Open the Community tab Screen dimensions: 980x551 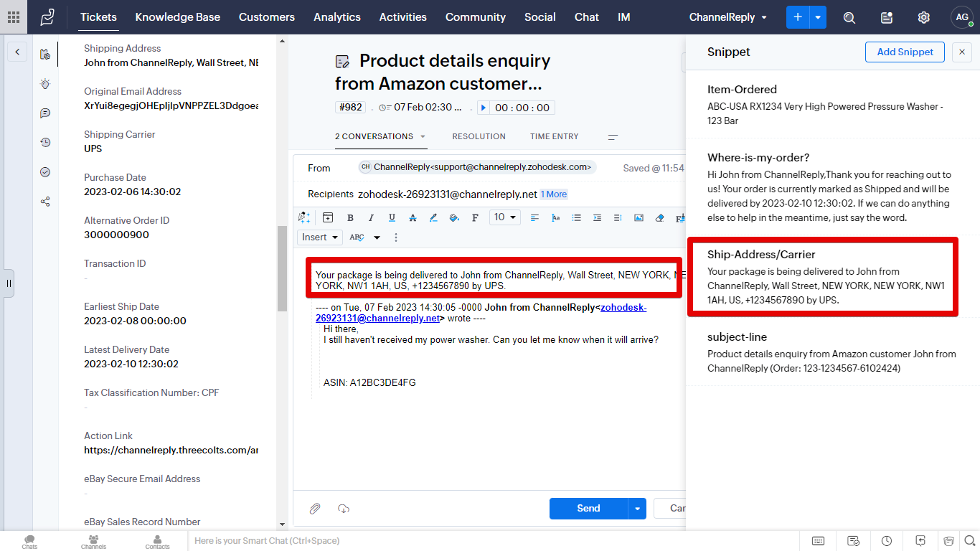(476, 17)
